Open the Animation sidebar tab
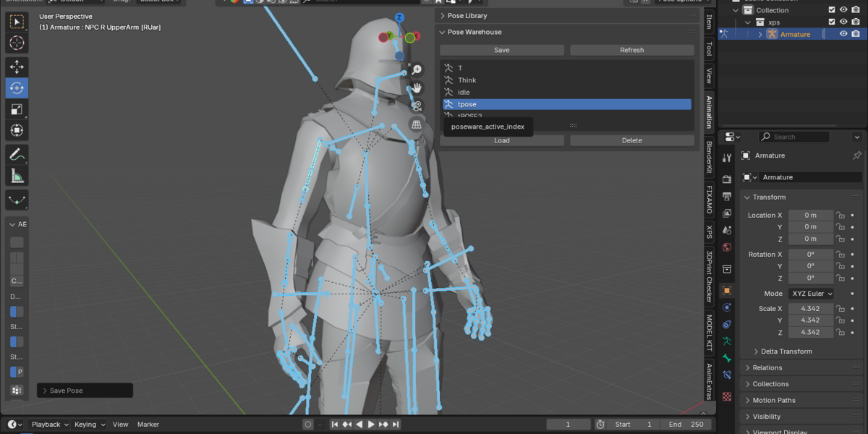This screenshot has width=868, height=434. pyautogui.click(x=709, y=111)
